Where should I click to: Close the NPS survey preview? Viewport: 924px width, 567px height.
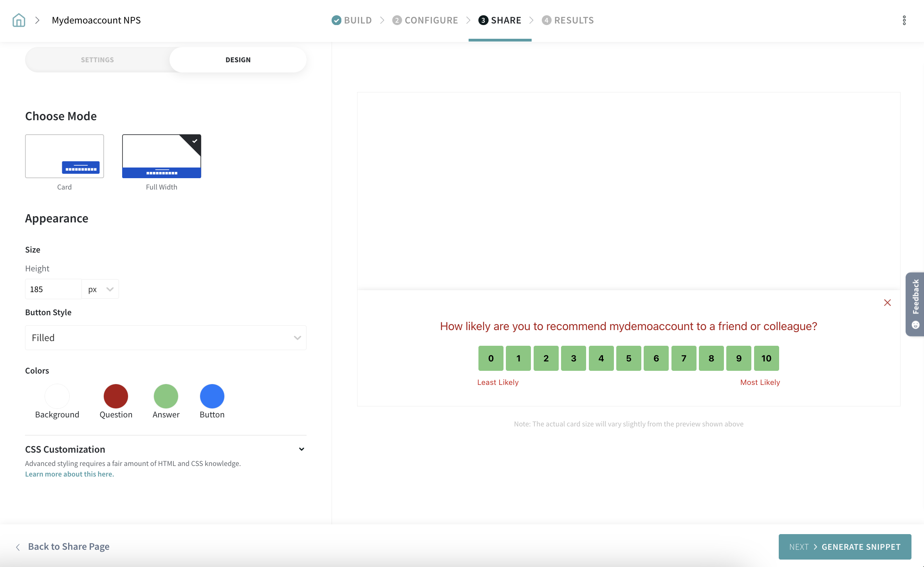pos(887,303)
